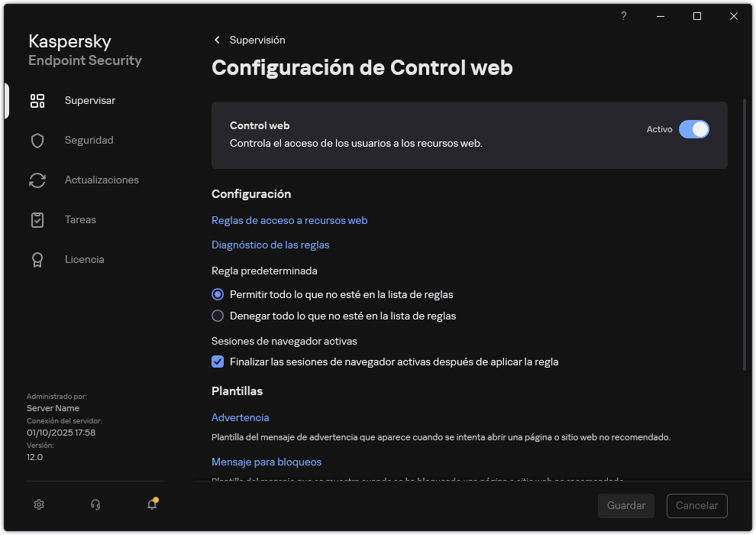Screen dimensions: 756x535
Task: Click the help question mark icon
Action: coord(623,16)
